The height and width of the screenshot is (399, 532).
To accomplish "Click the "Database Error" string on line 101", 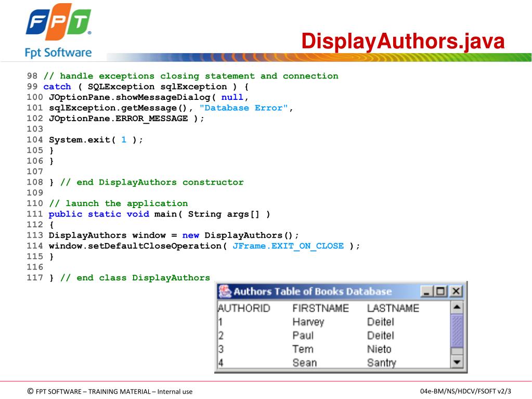I will [243, 108].
